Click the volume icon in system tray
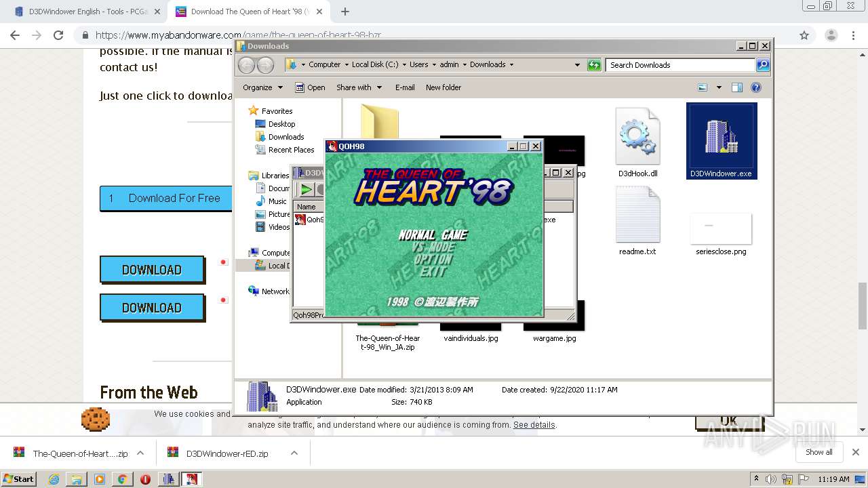The width and height of the screenshot is (868, 488). coord(771,479)
